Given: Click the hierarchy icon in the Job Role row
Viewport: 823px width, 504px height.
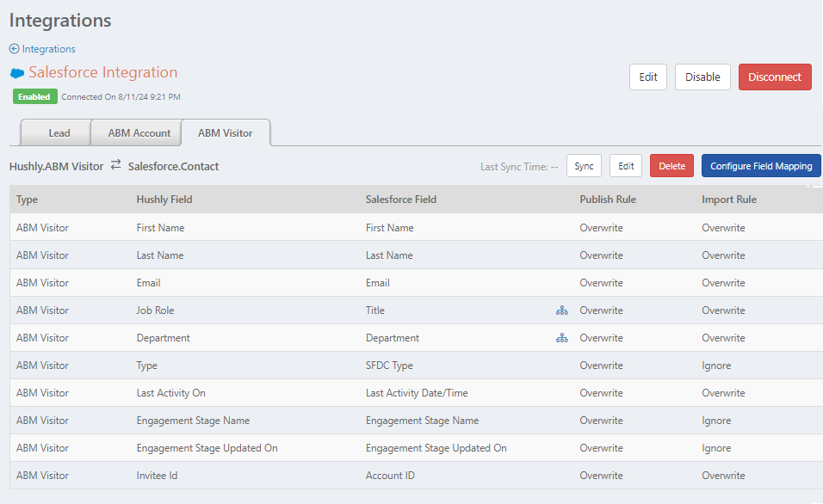Looking at the screenshot, I should click(561, 310).
